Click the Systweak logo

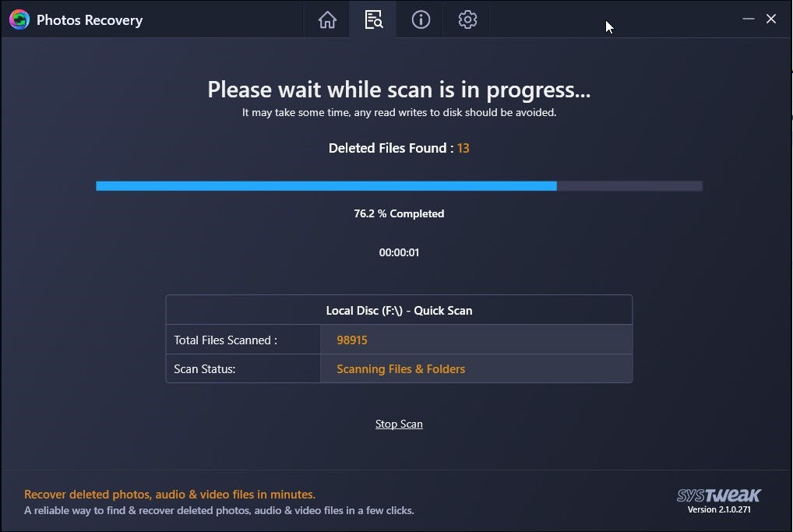coord(719,495)
